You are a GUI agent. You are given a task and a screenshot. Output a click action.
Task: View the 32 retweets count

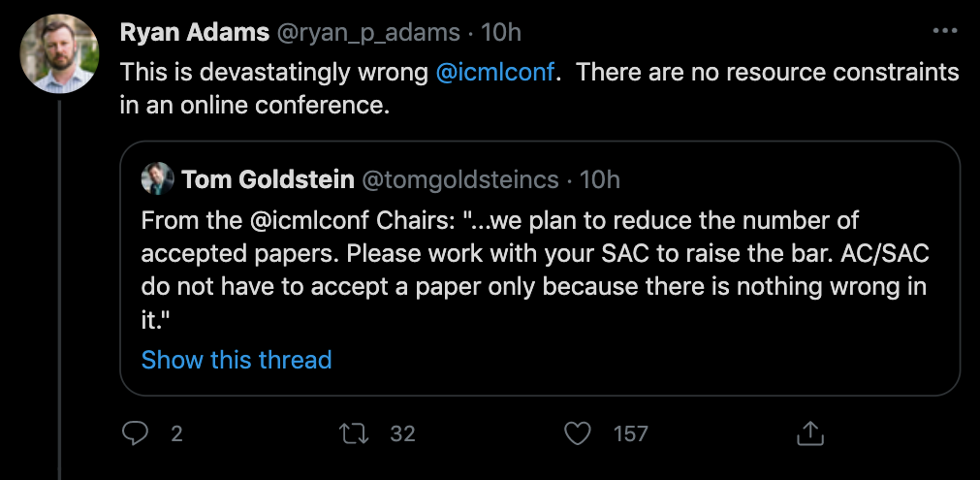click(x=402, y=433)
